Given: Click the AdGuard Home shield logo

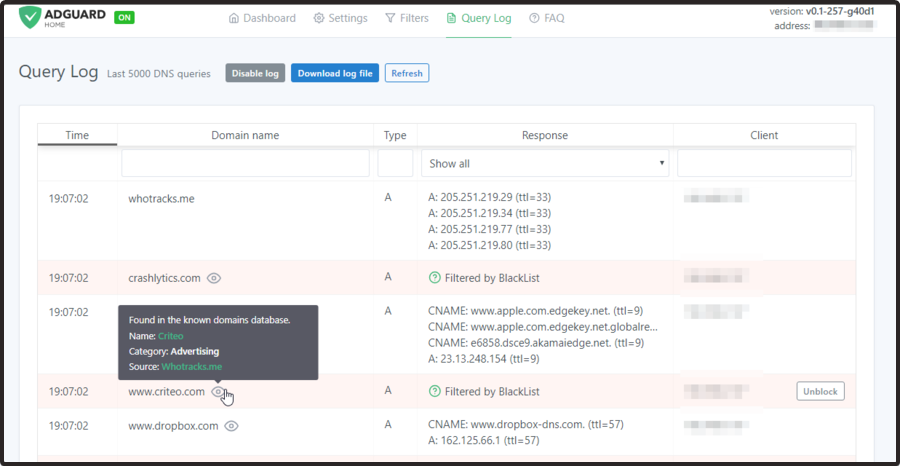Looking at the screenshot, I should [x=29, y=18].
